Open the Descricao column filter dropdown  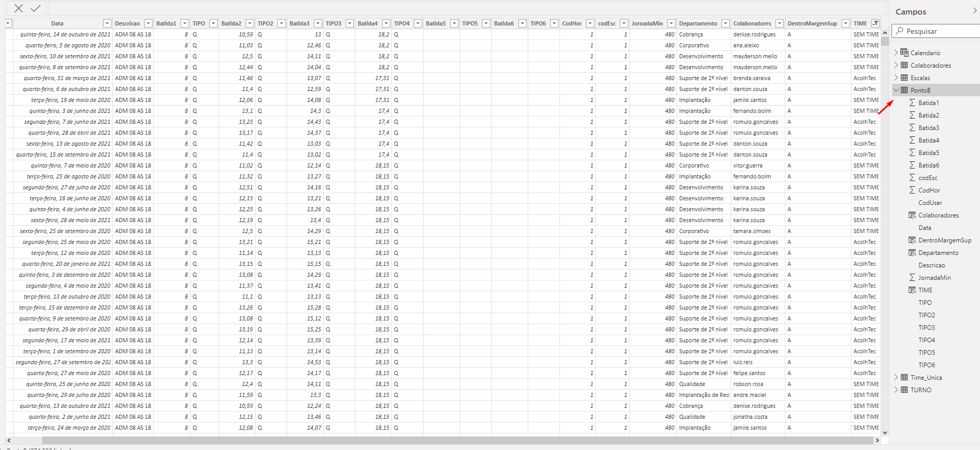pos(148,23)
